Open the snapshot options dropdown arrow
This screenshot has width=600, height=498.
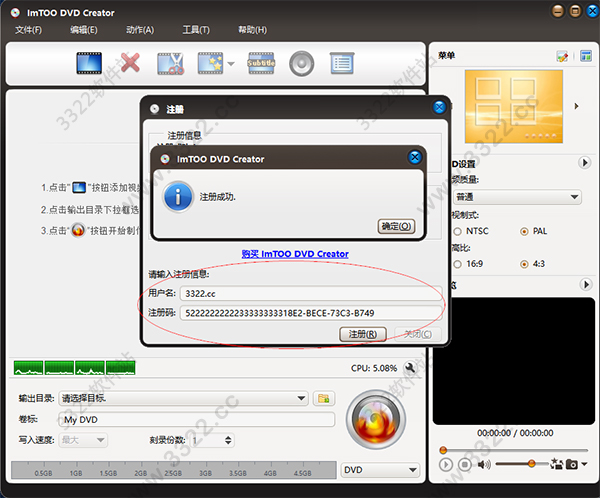584,464
